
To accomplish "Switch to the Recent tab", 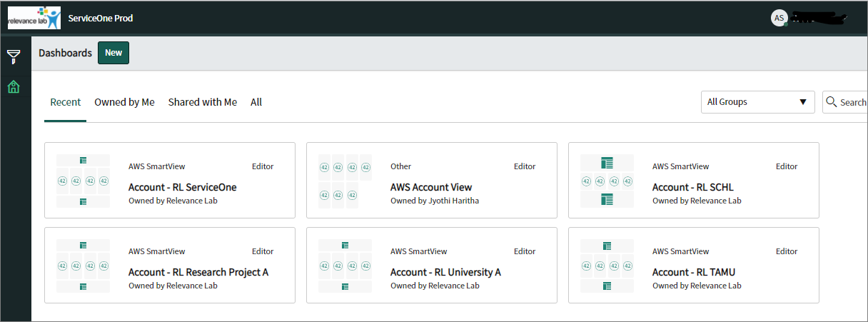I will [66, 102].
